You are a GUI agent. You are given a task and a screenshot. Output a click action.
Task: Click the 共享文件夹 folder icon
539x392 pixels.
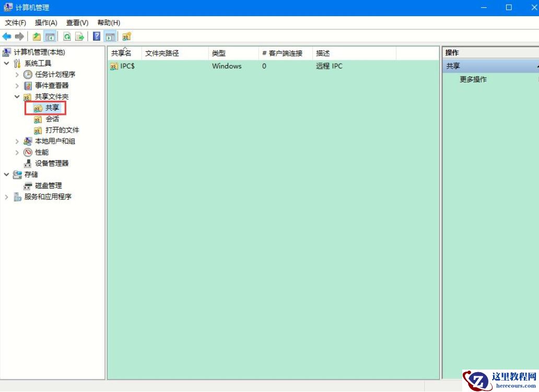point(28,97)
